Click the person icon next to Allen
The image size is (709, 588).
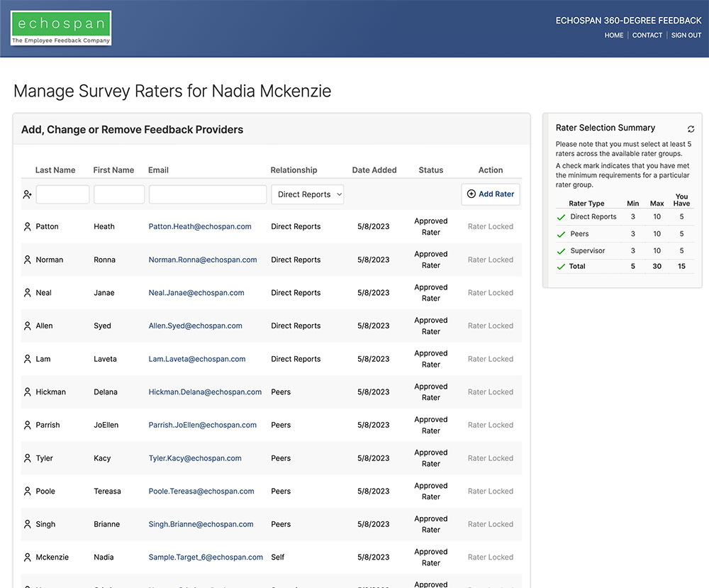tap(27, 326)
